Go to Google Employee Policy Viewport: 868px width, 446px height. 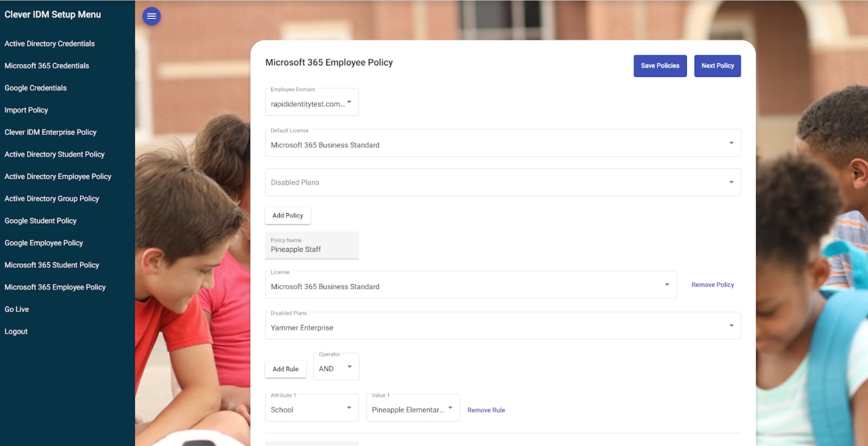pos(44,243)
